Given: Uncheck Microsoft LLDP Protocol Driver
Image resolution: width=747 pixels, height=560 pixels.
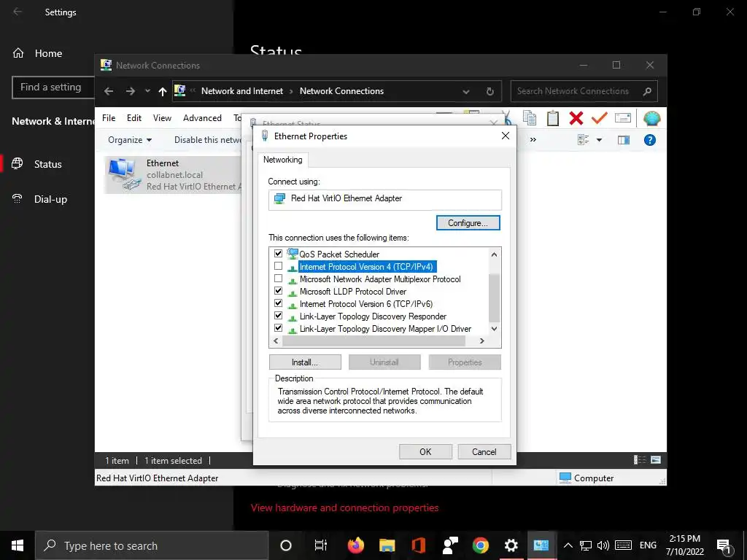Looking at the screenshot, I should click(x=278, y=290).
